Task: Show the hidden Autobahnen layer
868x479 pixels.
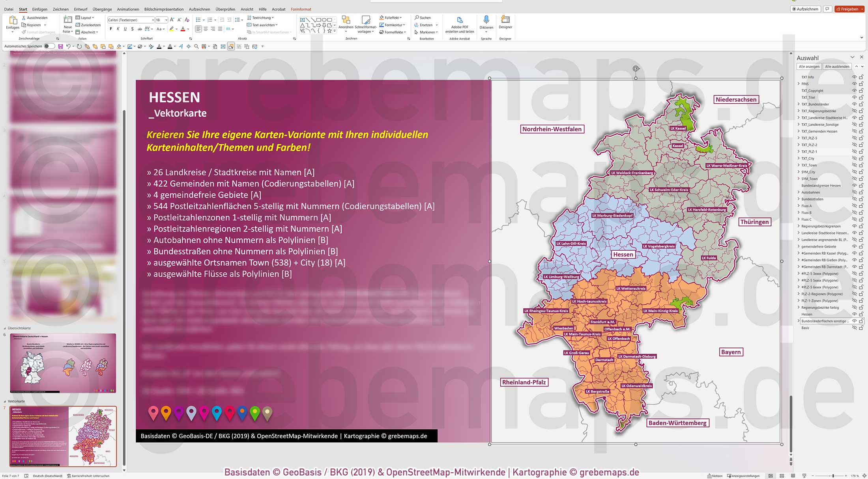Action: point(855,192)
